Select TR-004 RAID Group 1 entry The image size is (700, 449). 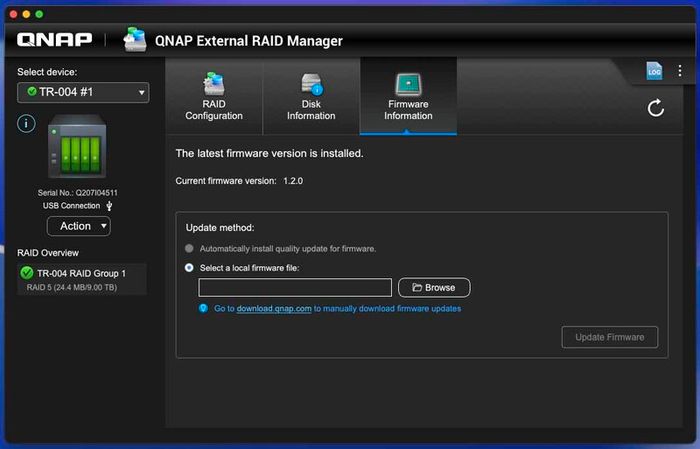(82, 279)
